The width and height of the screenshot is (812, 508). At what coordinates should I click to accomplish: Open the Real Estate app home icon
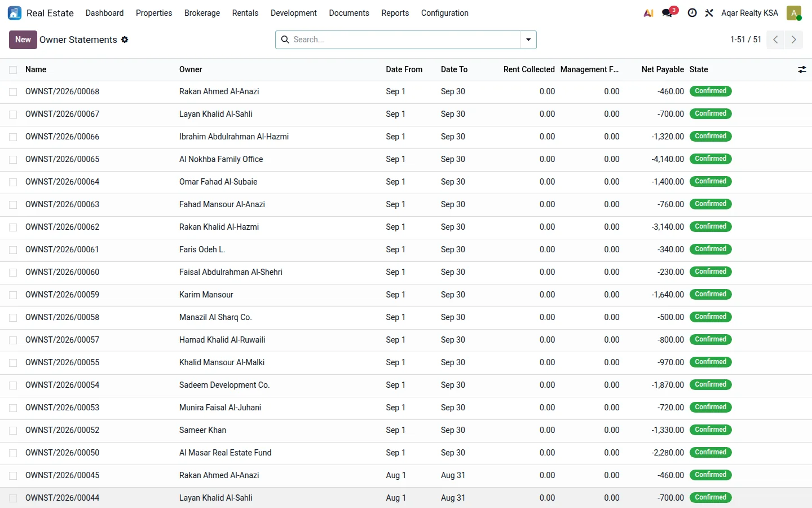pyautogui.click(x=15, y=13)
